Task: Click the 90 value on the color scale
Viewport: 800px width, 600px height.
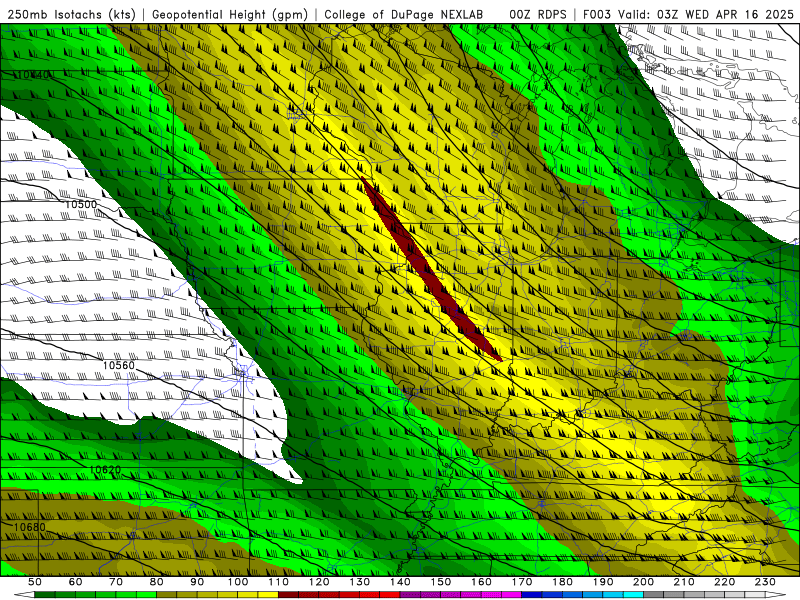Action: click(197, 582)
